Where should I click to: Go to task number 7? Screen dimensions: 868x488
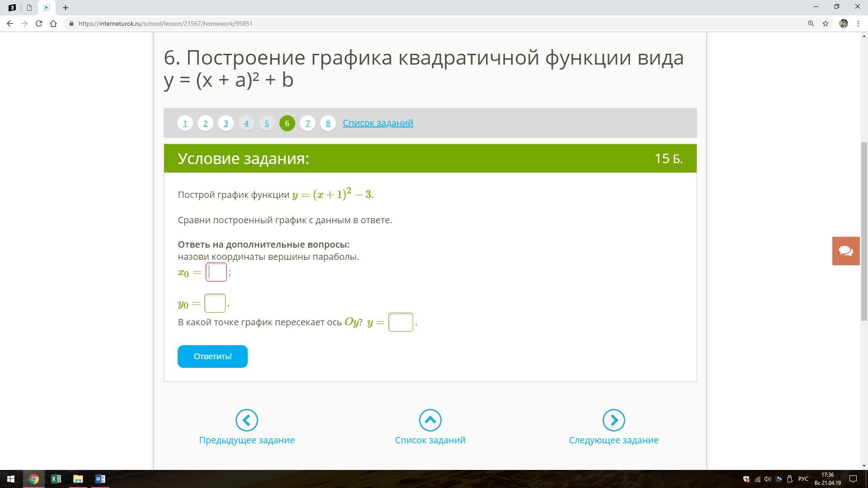coord(307,123)
